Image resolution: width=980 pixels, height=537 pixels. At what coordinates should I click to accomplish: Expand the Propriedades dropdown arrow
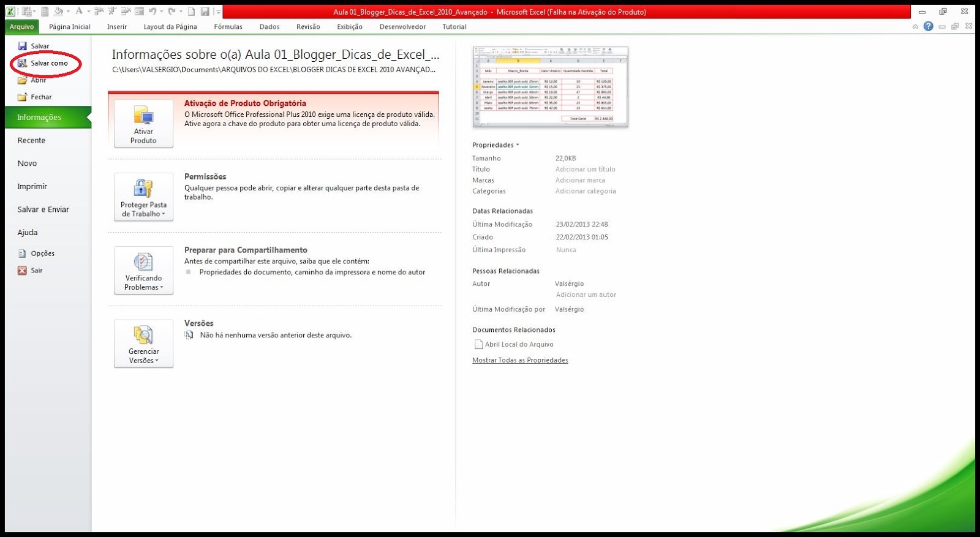tap(518, 145)
